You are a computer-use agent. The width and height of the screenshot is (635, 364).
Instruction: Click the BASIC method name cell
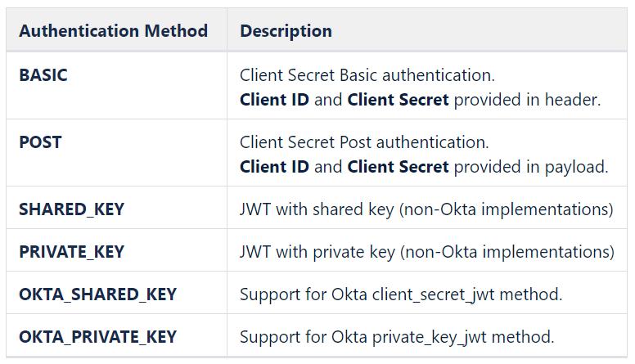click(x=43, y=75)
